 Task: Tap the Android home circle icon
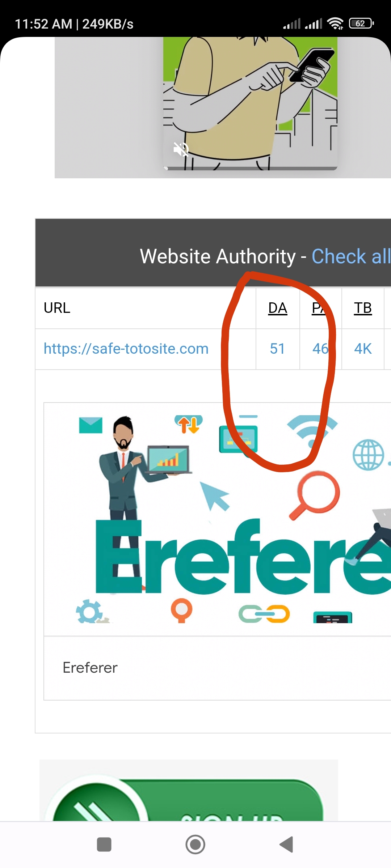pos(195,844)
